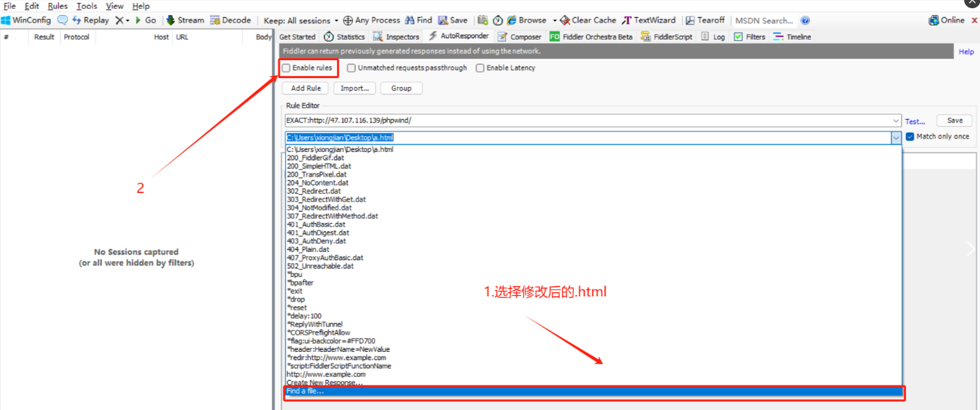The width and height of the screenshot is (980, 410).
Task: Open the Get Started tab
Action: point(297,37)
